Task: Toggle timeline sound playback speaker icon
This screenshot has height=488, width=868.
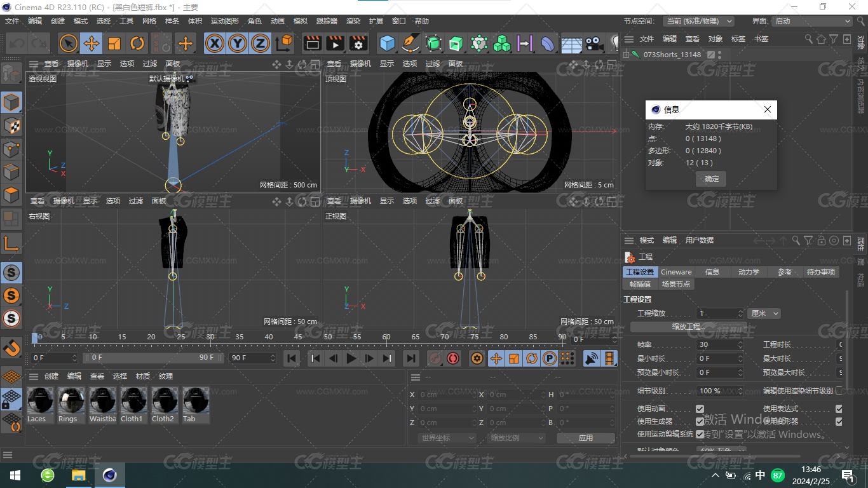Action: point(592,358)
